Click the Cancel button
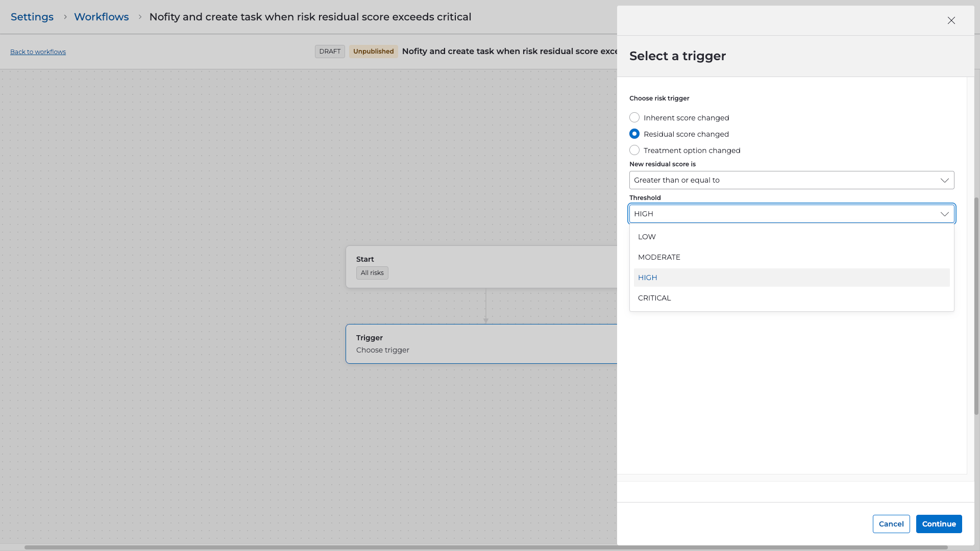The height and width of the screenshot is (551, 980). [x=891, y=524]
